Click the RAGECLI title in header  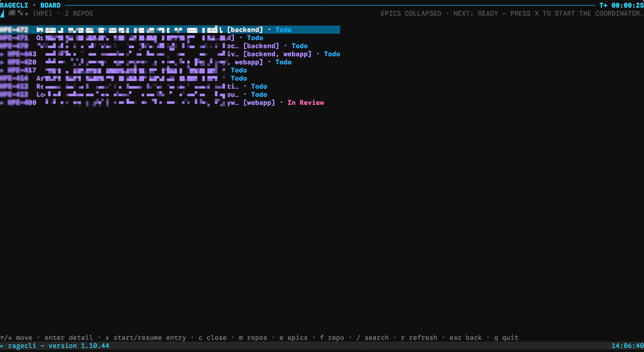(x=14, y=5)
